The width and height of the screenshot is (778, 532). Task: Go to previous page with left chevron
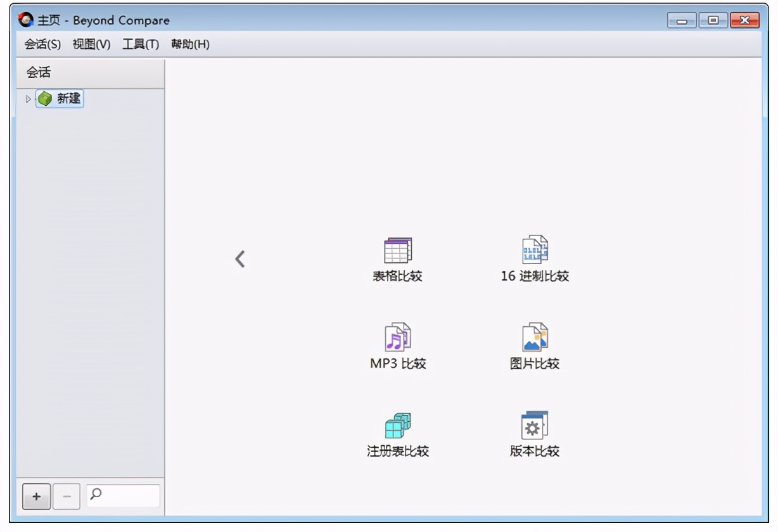(239, 258)
